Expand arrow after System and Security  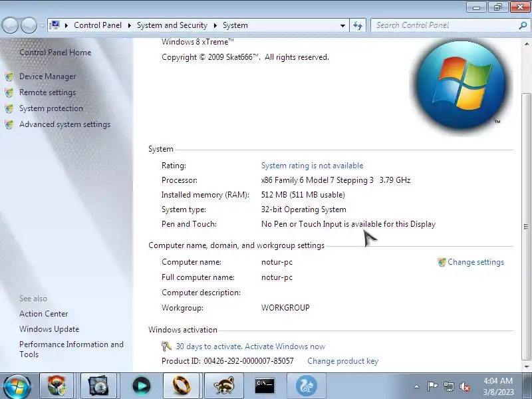215,25
